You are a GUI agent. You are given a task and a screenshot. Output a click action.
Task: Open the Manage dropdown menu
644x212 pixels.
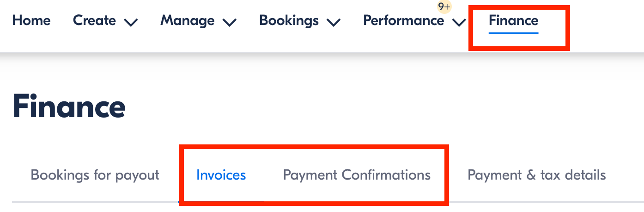coord(188,21)
